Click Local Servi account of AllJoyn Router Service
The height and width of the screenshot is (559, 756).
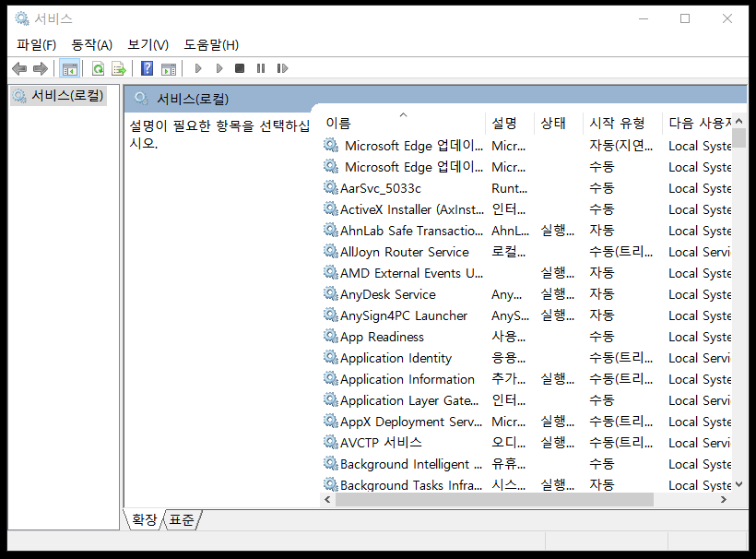(x=700, y=252)
